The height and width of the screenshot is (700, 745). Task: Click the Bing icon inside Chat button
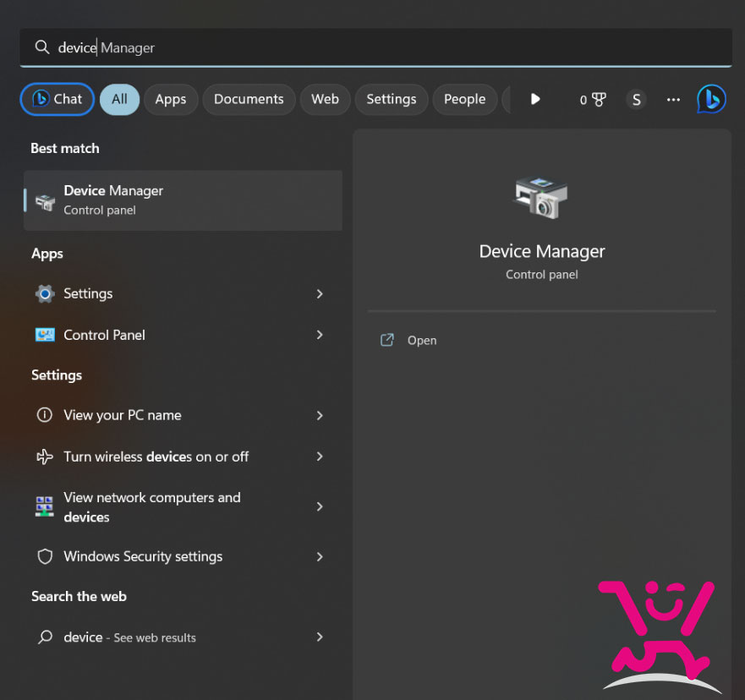point(41,99)
